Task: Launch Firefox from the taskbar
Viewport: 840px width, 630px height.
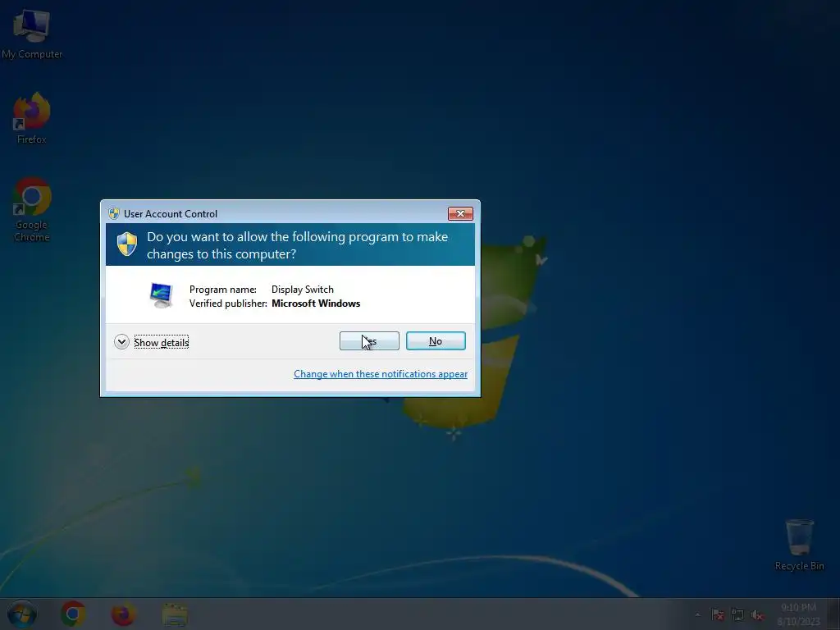Action: coord(123,614)
